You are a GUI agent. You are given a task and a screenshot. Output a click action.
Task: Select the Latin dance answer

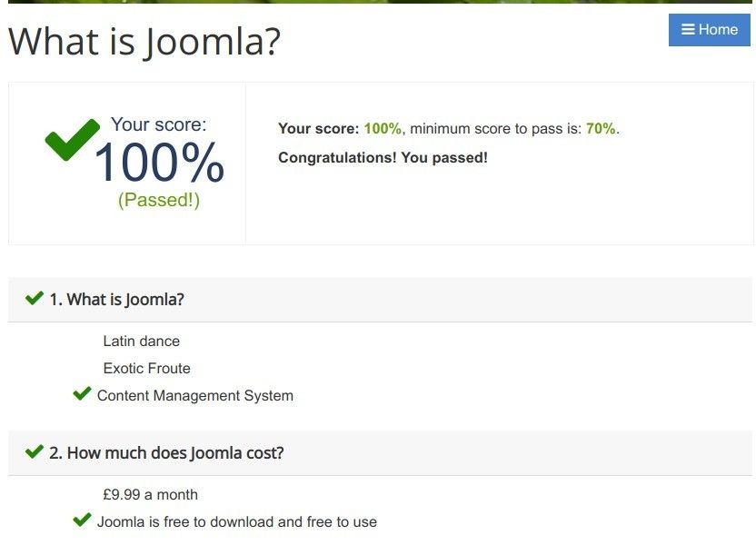click(x=141, y=342)
